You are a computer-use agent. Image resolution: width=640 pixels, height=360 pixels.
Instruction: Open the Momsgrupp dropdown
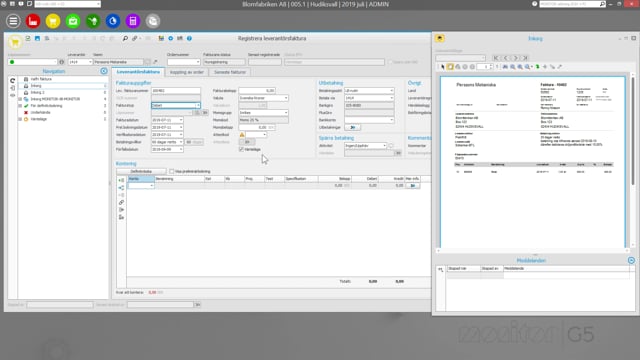click(286, 113)
